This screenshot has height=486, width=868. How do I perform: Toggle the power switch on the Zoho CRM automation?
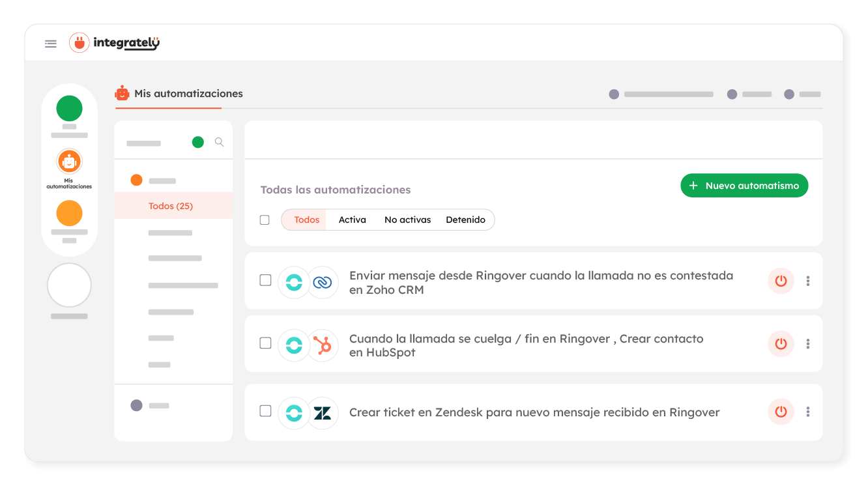(781, 281)
